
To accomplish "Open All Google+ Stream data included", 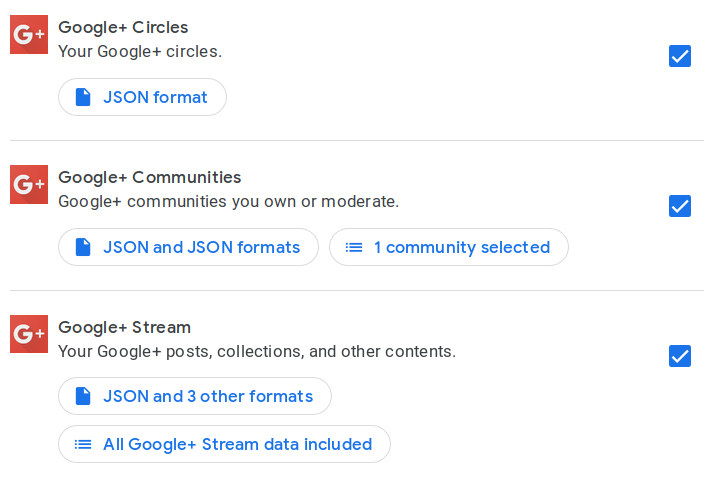I will click(224, 444).
